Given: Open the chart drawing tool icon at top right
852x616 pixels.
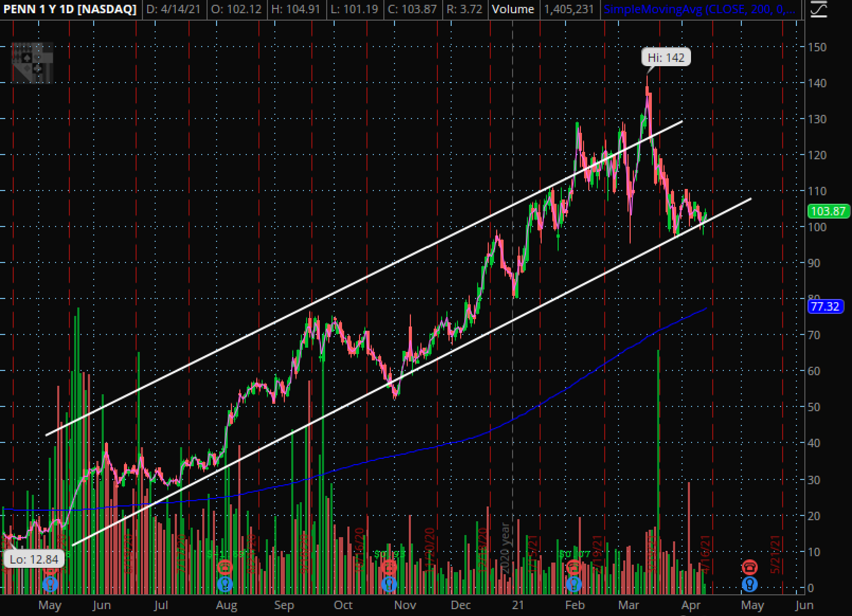Looking at the screenshot, I should point(819,9).
